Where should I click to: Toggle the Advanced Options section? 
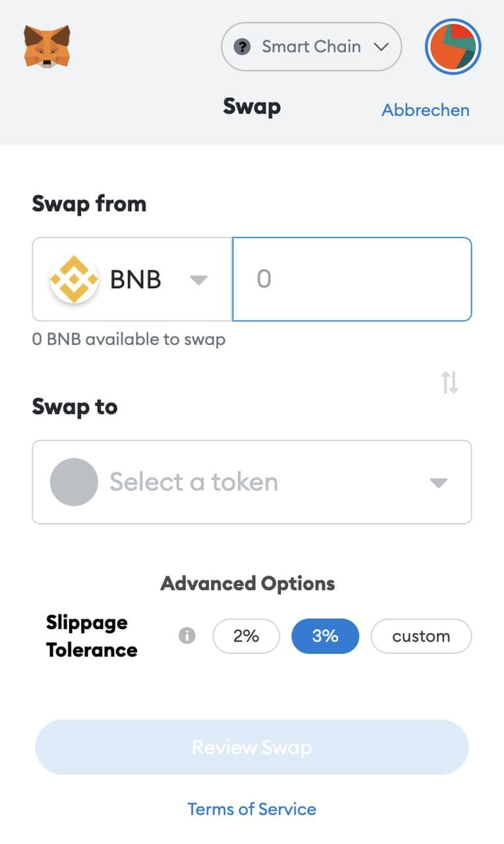tap(248, 584)
